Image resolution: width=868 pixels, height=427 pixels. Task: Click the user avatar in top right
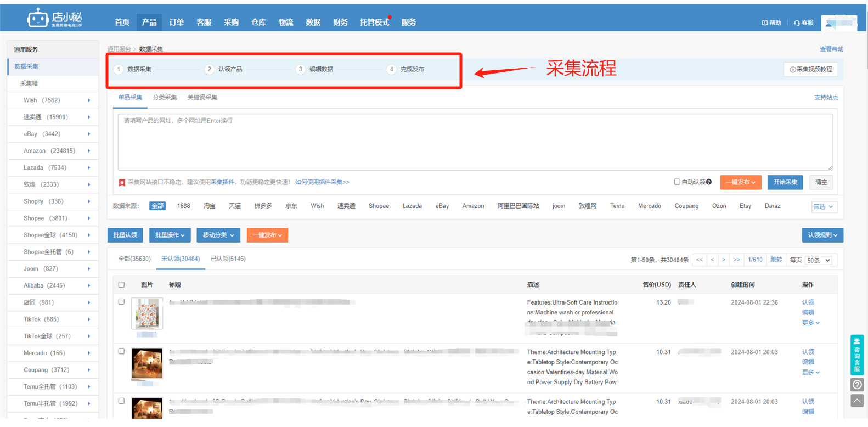click(839, 23)
